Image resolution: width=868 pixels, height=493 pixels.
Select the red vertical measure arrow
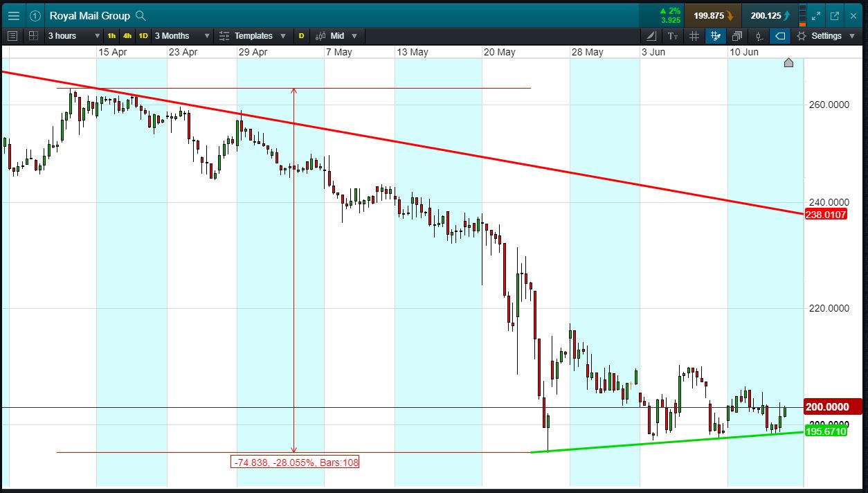pos(294,270)
